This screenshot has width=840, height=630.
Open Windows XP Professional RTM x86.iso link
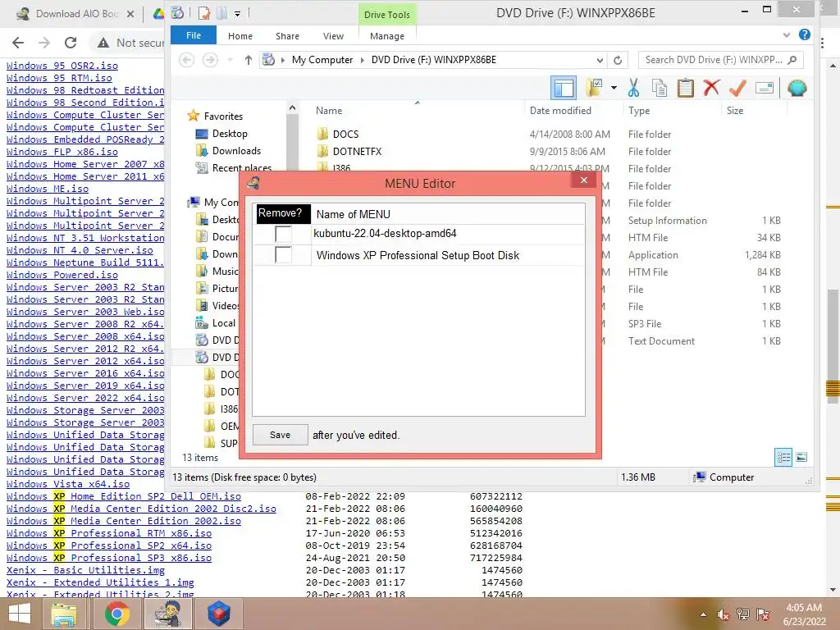coord(109,533)
